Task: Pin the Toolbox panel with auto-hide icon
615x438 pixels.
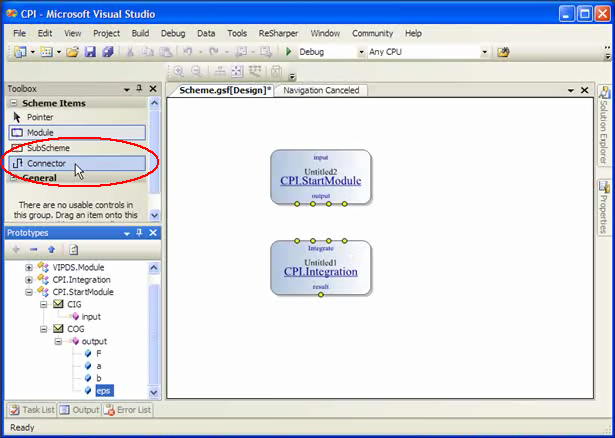Action: tap(139, 89)
